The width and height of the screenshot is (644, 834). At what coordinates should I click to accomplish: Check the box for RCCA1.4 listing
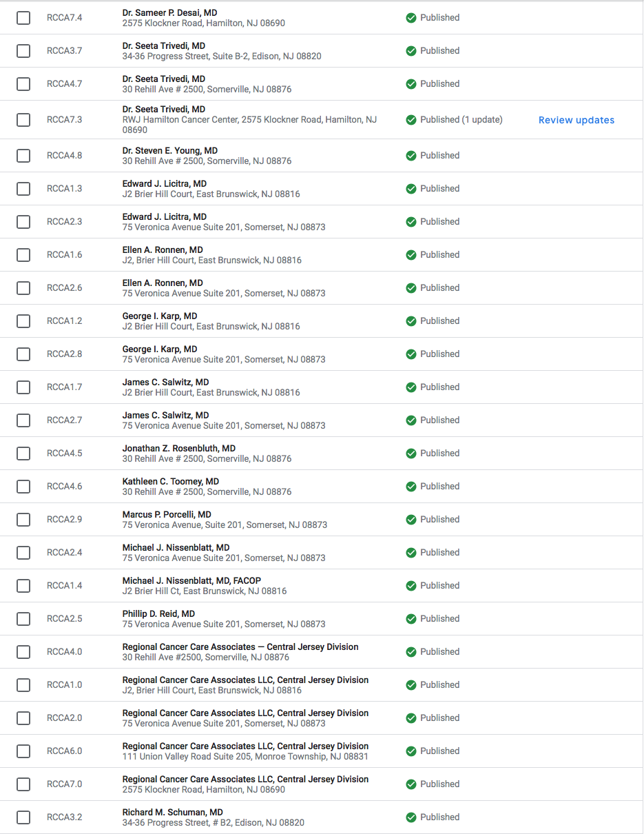(x=23, y=586)
